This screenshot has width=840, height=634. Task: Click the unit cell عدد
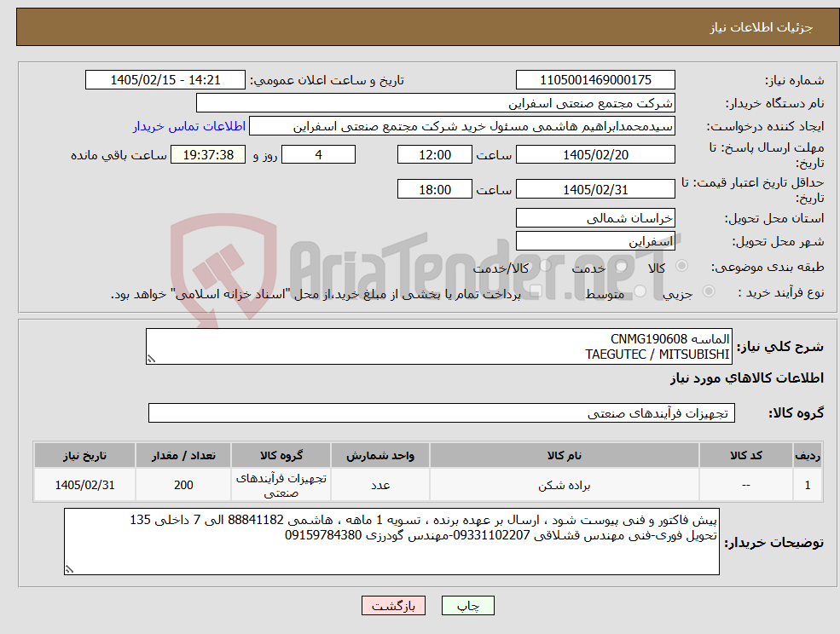point(380,485)
